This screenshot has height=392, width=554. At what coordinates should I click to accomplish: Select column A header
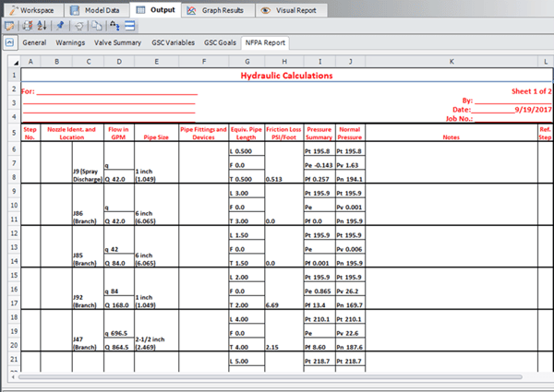point(30,62)
